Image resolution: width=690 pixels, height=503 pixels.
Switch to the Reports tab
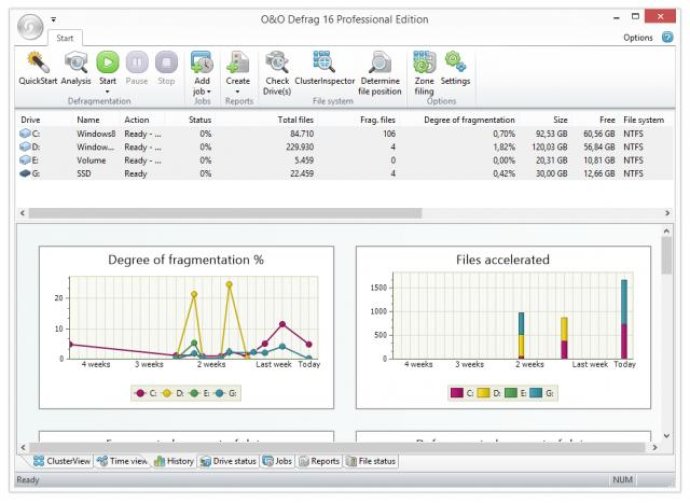pos(319,461)
